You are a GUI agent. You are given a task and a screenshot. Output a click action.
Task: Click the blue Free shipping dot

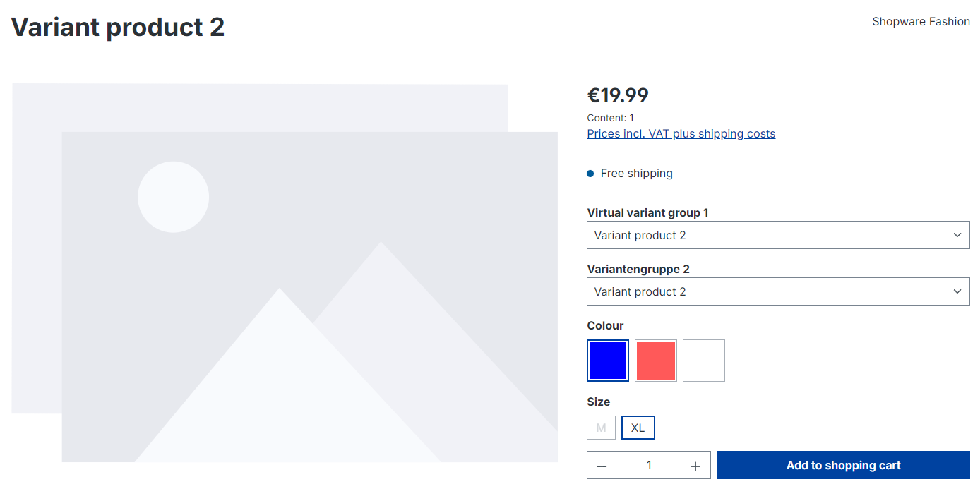pyautogui.click(x=590, y=174)
